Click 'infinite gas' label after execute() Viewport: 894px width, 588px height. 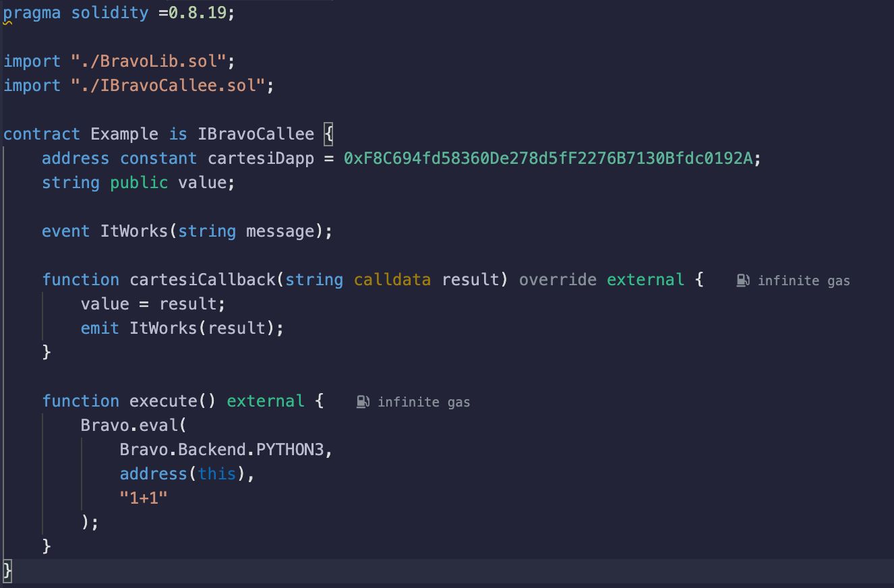[x=423, y=402]
